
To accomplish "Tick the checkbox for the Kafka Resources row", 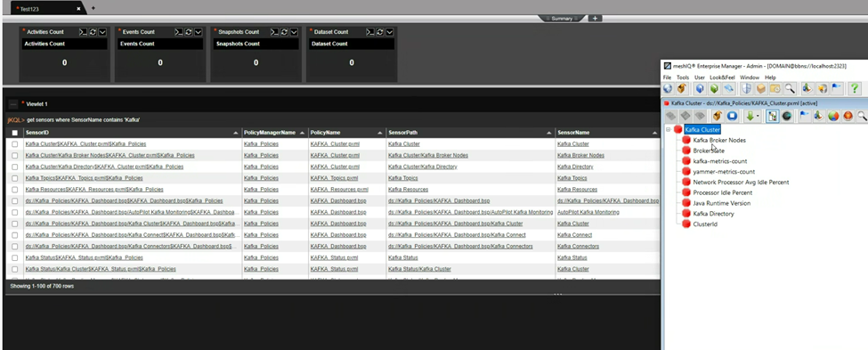I will 15,190.
